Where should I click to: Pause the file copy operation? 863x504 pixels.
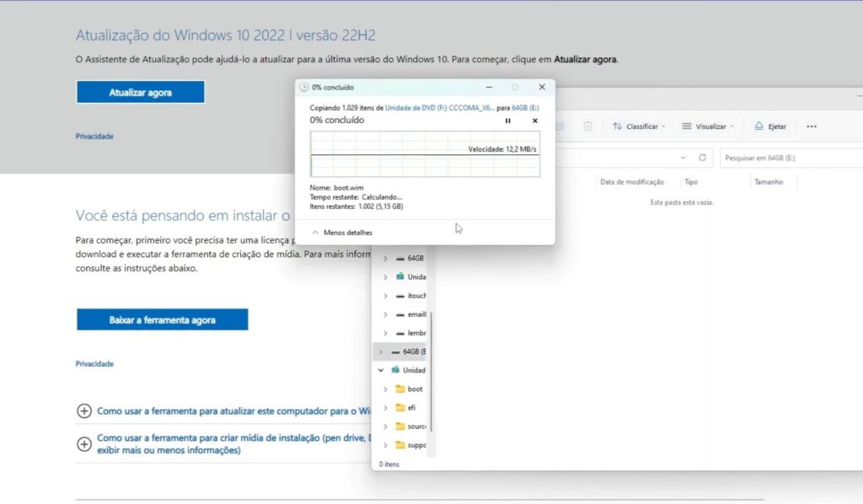tap(507, 121)
